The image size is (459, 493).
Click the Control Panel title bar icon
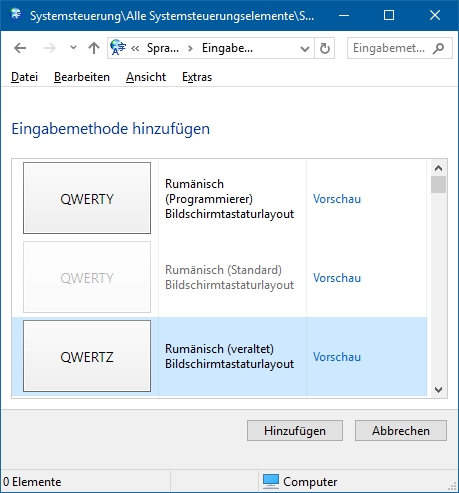(16, 15)
